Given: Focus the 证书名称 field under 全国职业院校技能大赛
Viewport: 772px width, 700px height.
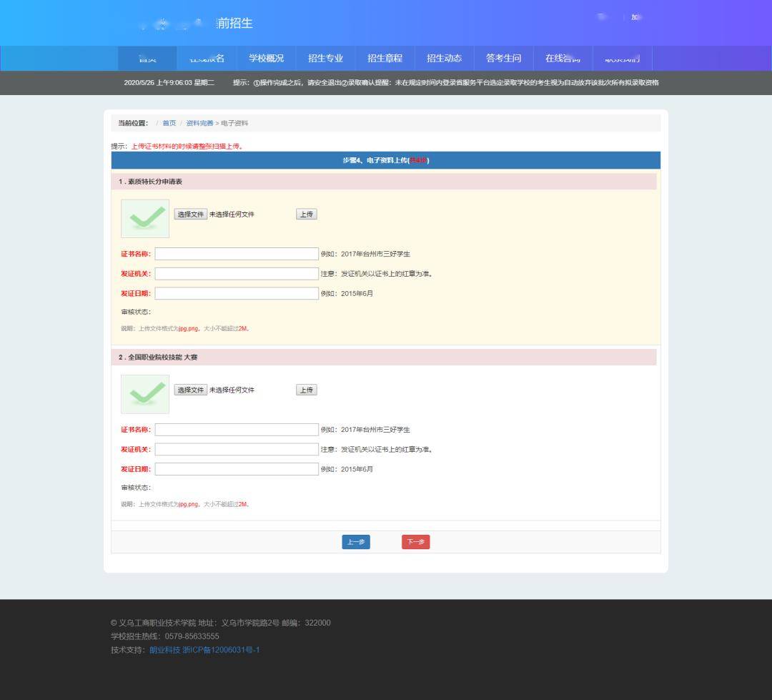Looking at the screenshot, I should tap(237, 430).
